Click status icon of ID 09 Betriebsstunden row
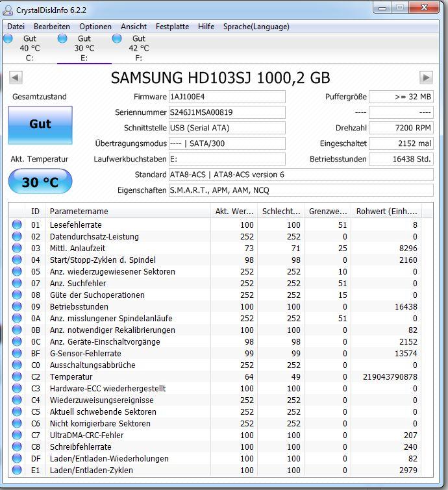The height and width of the screenshot is (490, 448). [x=17, y=306]
